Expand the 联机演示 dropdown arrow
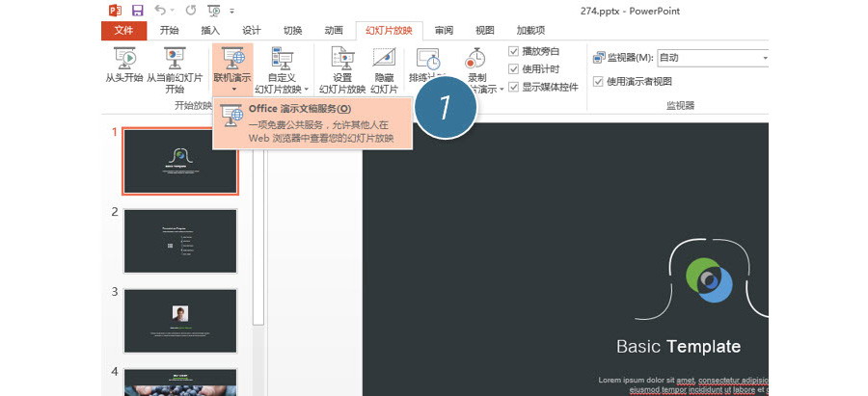 click(x=233, y=89)
